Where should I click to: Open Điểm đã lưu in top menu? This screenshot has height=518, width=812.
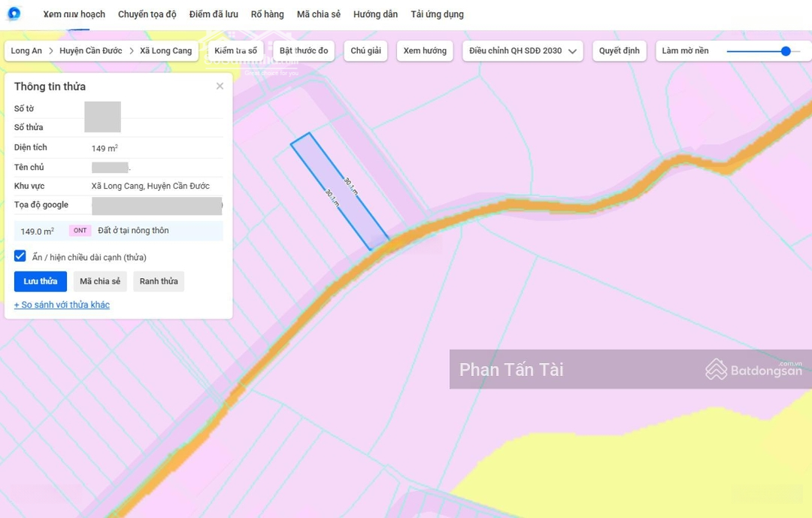(x=214, y=14)
